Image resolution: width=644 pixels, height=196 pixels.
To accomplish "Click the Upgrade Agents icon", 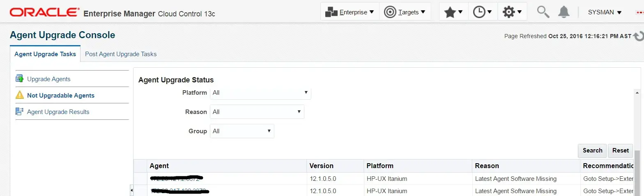I will click(20, 79).
